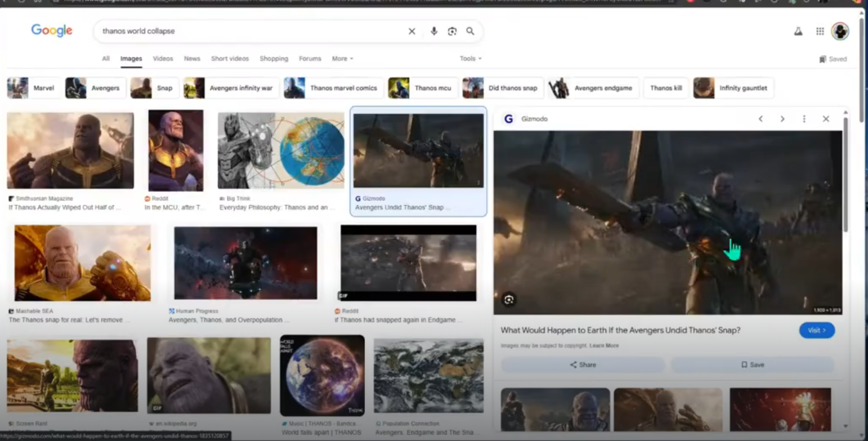
Task: Start voice search with the microphone
Action: click(433, 32)
